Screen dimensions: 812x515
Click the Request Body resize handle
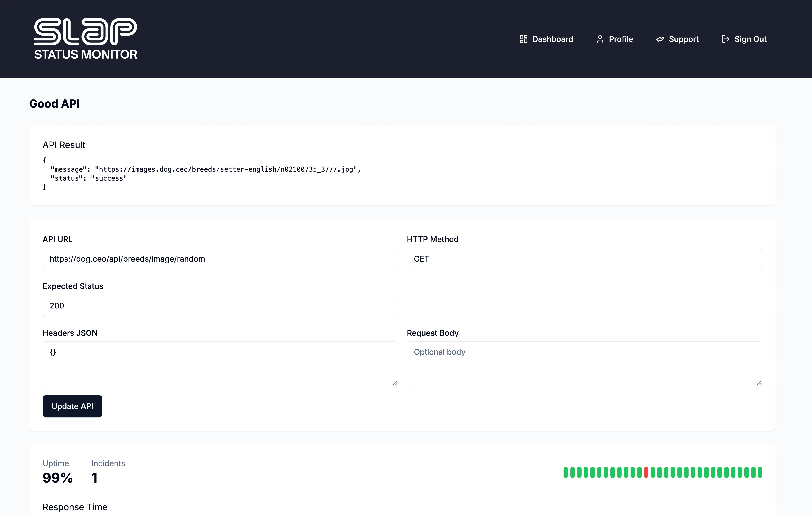tap(759, 383)
